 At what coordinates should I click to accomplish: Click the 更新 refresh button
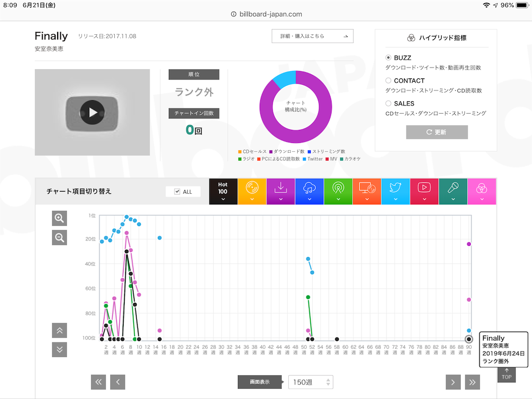pyautogui.click(x=436, y=132)
